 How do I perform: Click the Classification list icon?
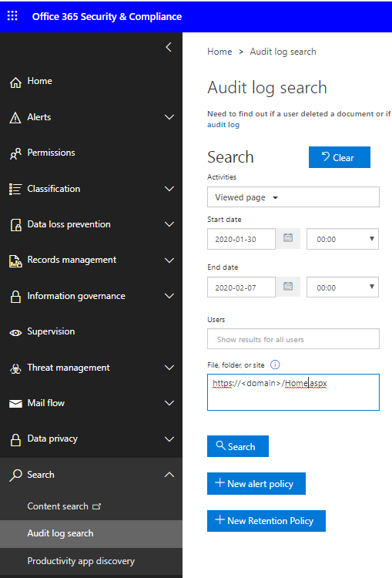[15, 189]
